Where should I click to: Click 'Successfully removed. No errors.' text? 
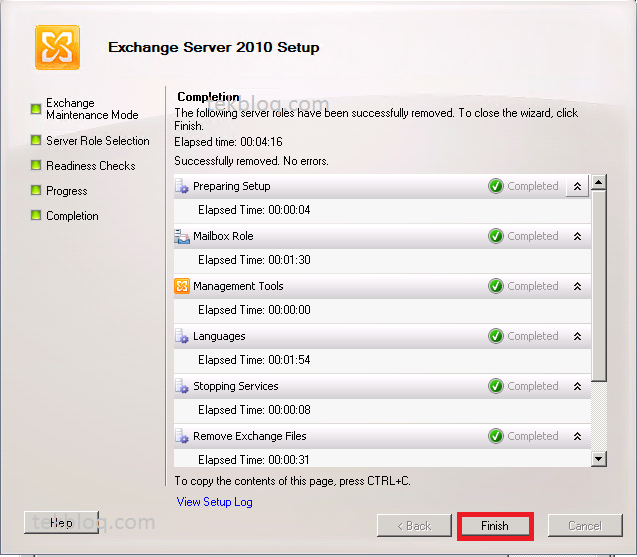(251, 161)
